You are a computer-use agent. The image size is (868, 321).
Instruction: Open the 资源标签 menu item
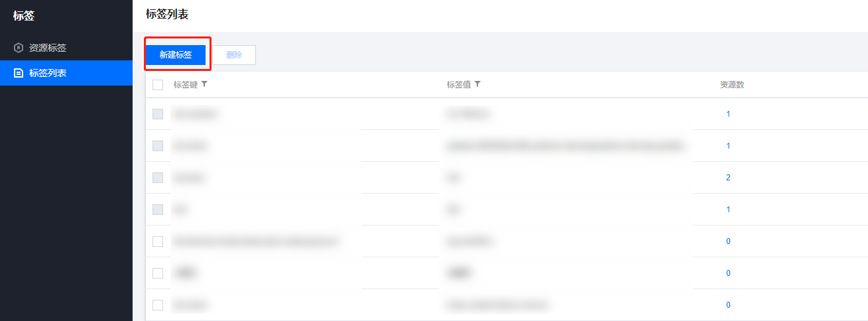point(48,48)
